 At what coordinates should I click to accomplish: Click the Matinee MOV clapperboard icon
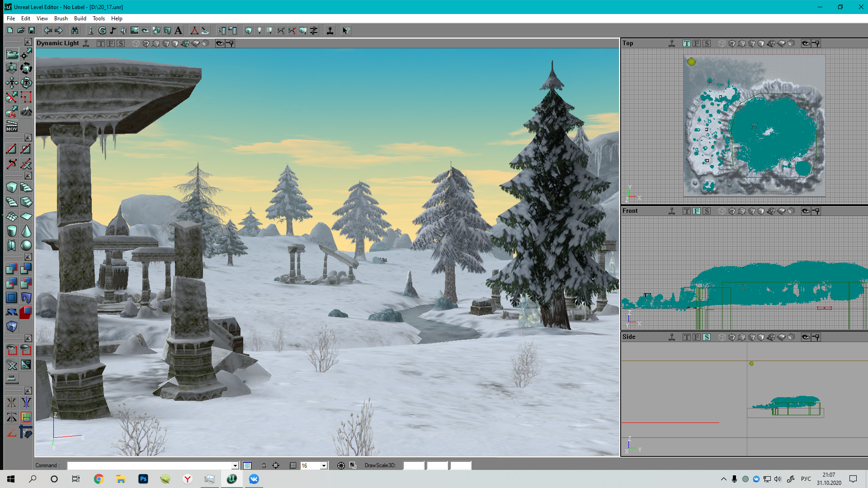(12, 126)
